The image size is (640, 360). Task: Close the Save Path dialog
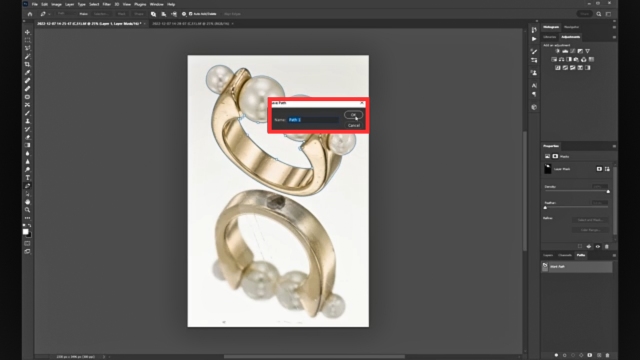[362, 103]
